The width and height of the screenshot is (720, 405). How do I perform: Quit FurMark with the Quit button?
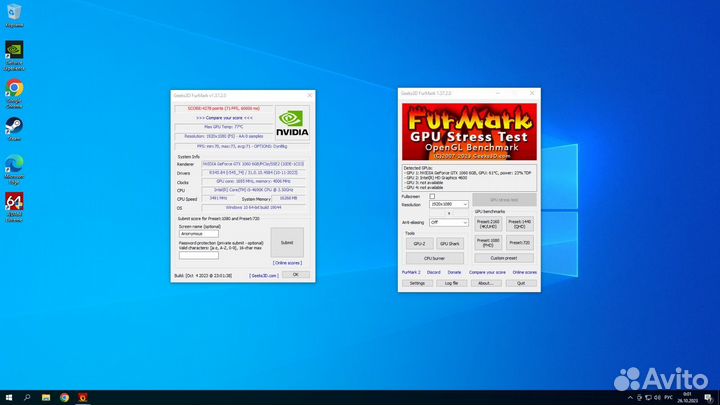pos(521,284)
